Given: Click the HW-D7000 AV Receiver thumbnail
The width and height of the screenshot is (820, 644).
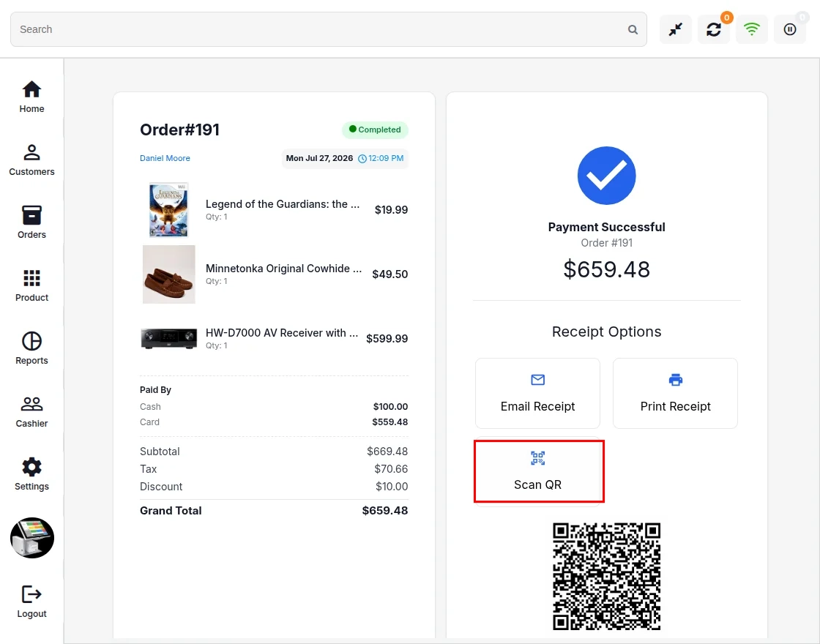Looking at the screenshot, I should click(169, 339).
